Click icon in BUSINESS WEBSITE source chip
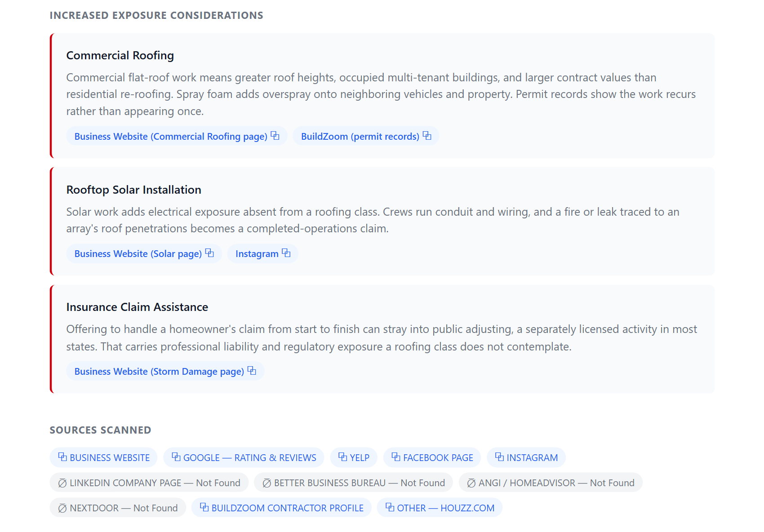The width and height of the screenshot is (764, 532). (62, 457)
